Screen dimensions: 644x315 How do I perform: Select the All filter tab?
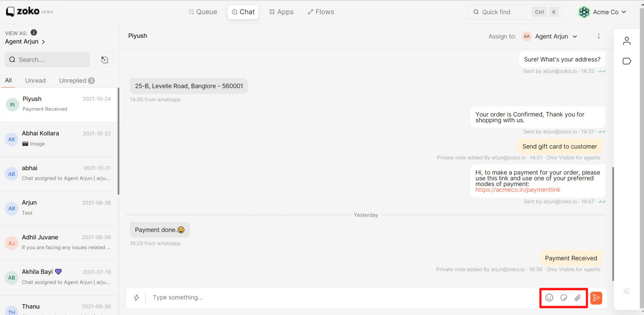pos(8,80)
